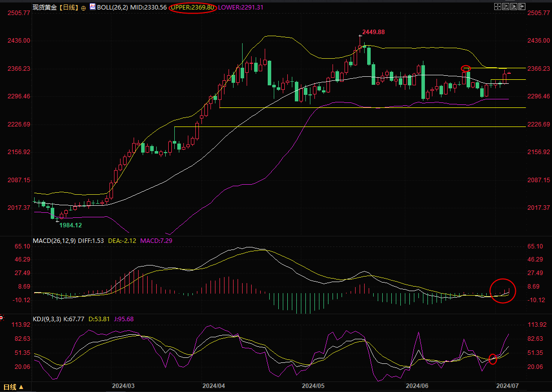Image resolution: width=552 pixels, height=392 pixels.
Task: Click the red circle annotation on MACD panel
Action: [x=503, y=291]
